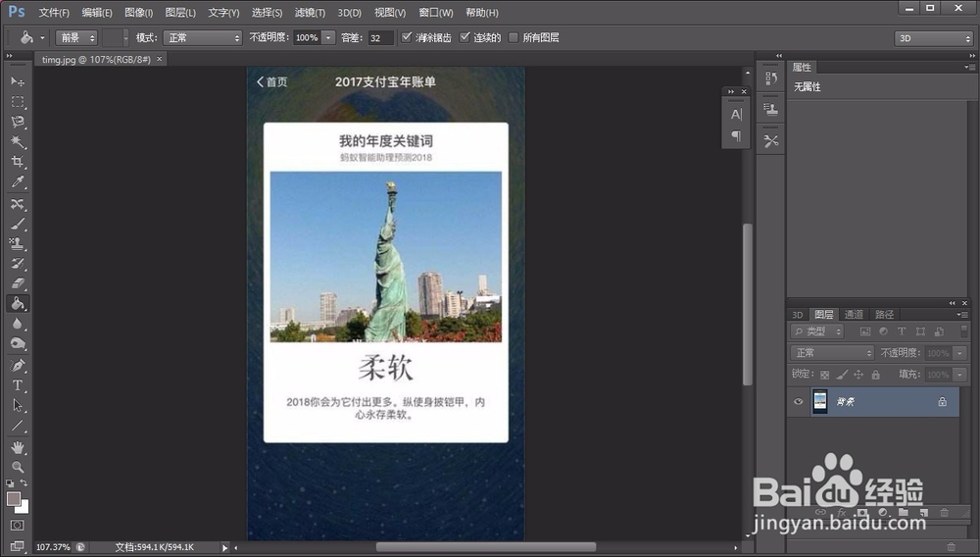The image size is (980, 557).
Task: Click the foreground color swatch
Action: [13, 497]
